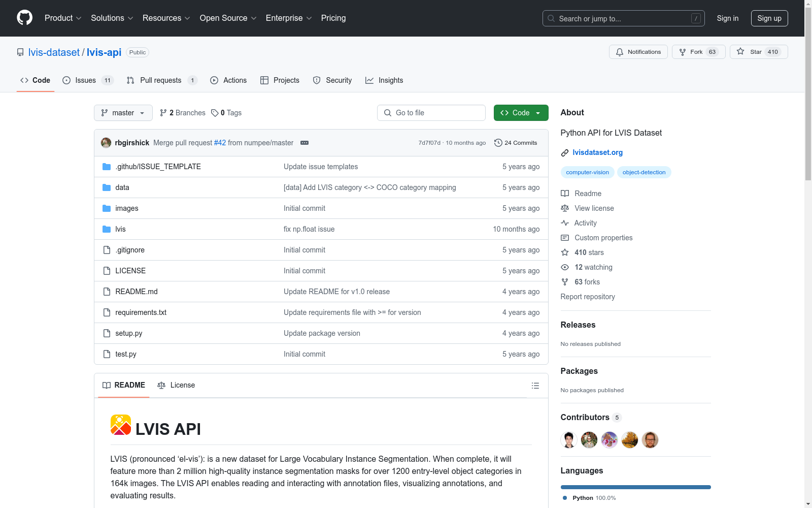This screenshot has width=812, height=508.
Task: Click the link icon beside lvisdataset.org
Action: [565, 153]
